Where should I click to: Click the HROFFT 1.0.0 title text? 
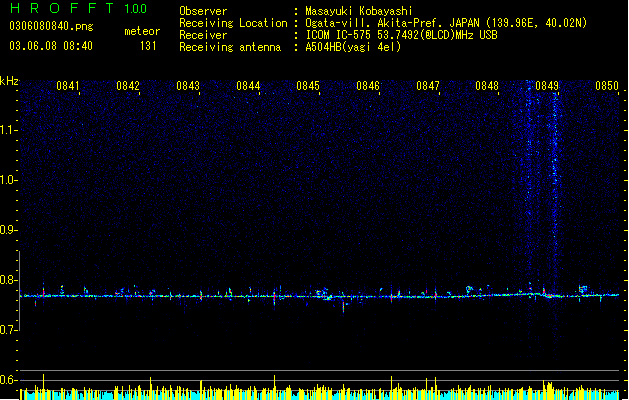(78, 8)
